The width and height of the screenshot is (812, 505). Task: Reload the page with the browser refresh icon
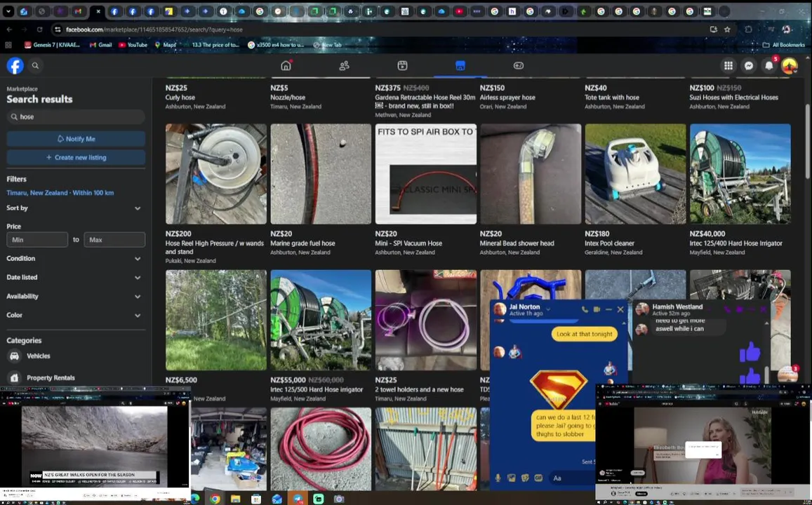click(x=40, y=29)
